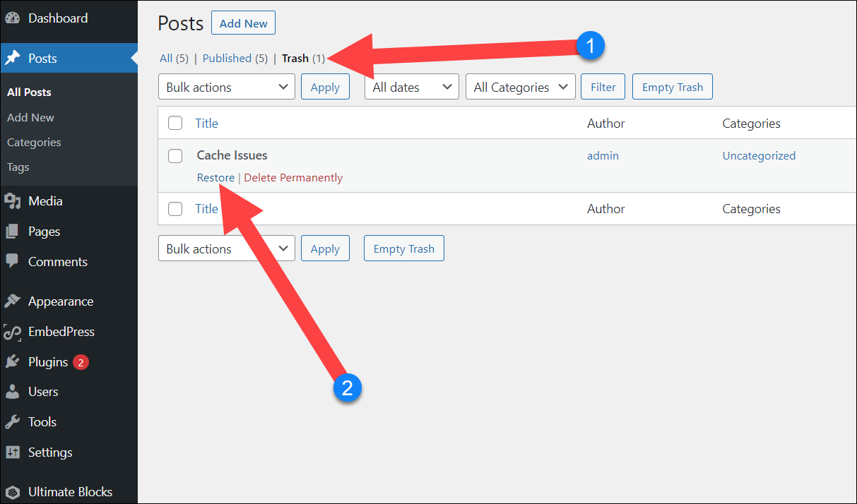Click the Cache Issues post title
The height and width of the screenshot is (504, 857).
tap(232, 155)
